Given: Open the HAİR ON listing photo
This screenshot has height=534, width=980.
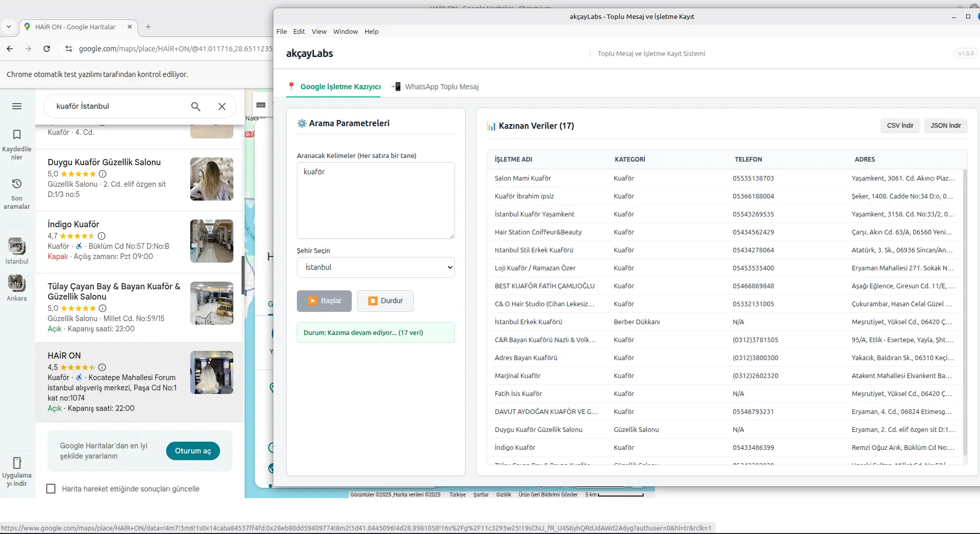Looking at the screenshot, I should pyautogui.click(x=212, y=372).
